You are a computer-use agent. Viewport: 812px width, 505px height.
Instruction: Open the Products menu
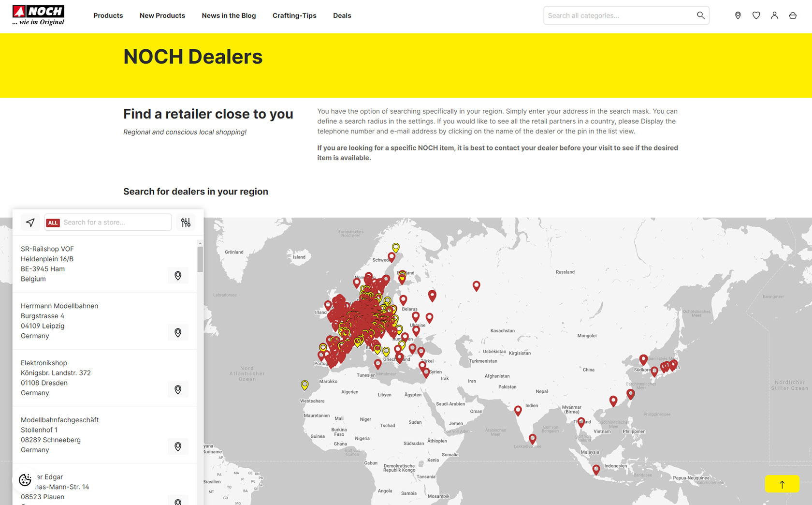click(x=108, y=15)
